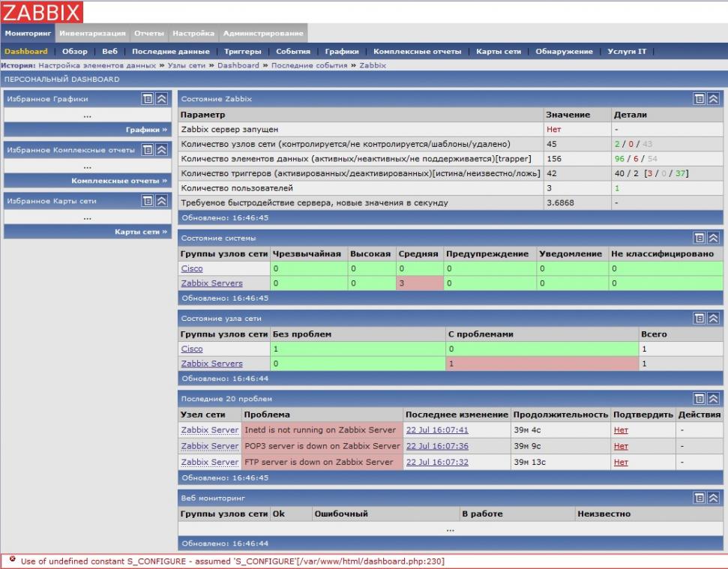Open the Обзор submenu item

click(x=75, y=52)
